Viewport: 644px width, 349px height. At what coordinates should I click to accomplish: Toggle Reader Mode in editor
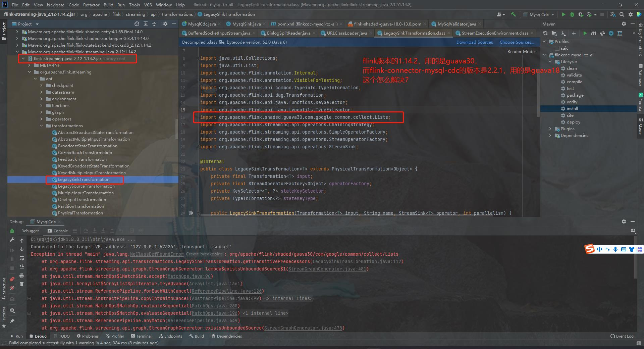(521, 51)
